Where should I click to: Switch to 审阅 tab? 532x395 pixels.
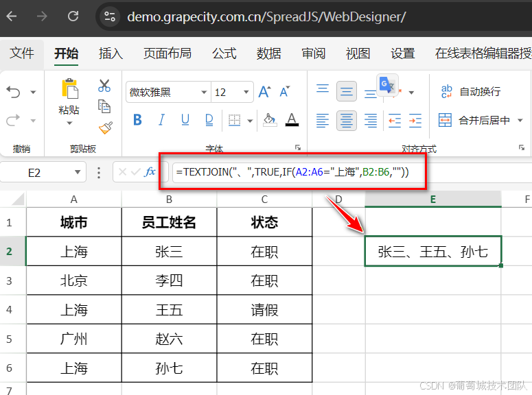click(x=313, y=53)
